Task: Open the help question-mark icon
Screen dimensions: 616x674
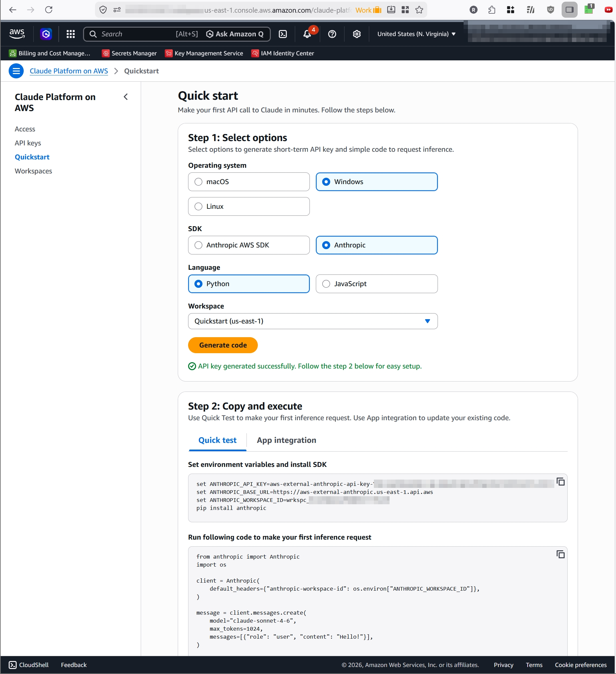Action: coord(332,34)
